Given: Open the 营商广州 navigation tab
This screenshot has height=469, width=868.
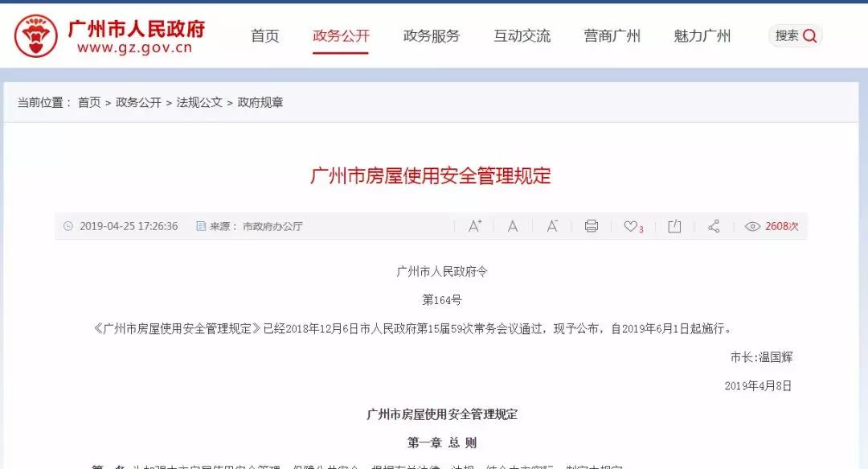Looking at the screenshot, I should pos(612,36).
